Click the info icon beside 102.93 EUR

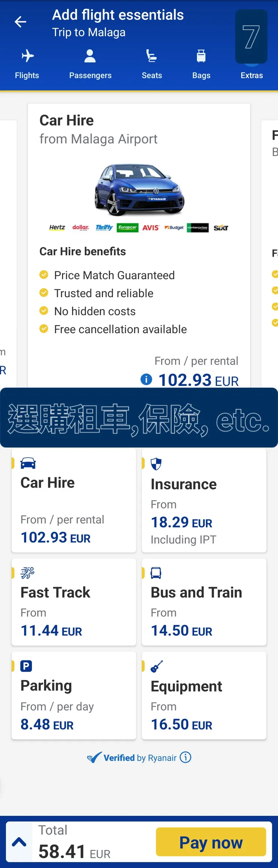146,379
